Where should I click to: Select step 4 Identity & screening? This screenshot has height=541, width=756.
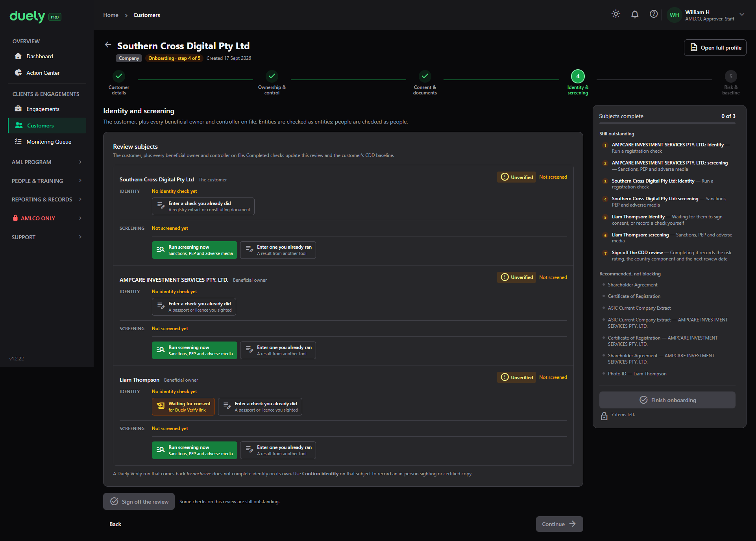[x=578, y=76]
